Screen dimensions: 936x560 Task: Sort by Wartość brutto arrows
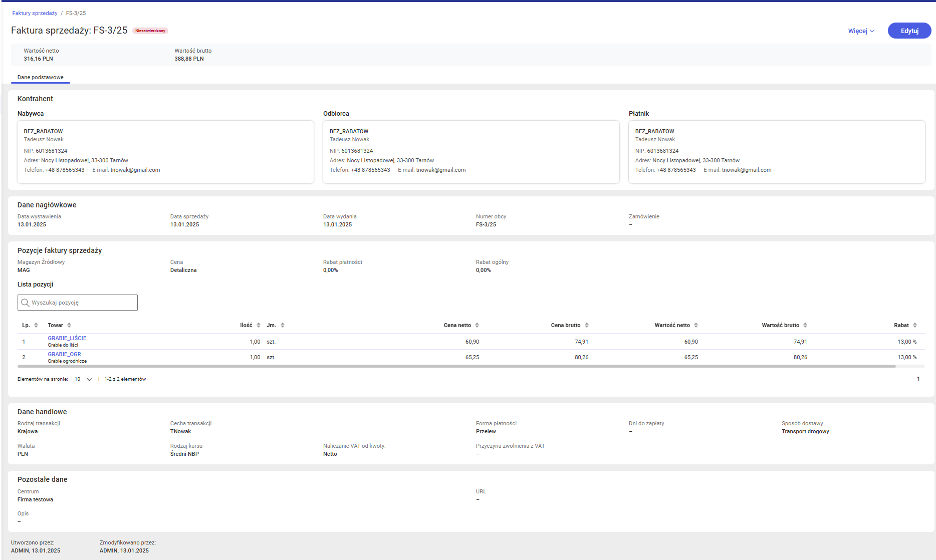tap(805, 326)
